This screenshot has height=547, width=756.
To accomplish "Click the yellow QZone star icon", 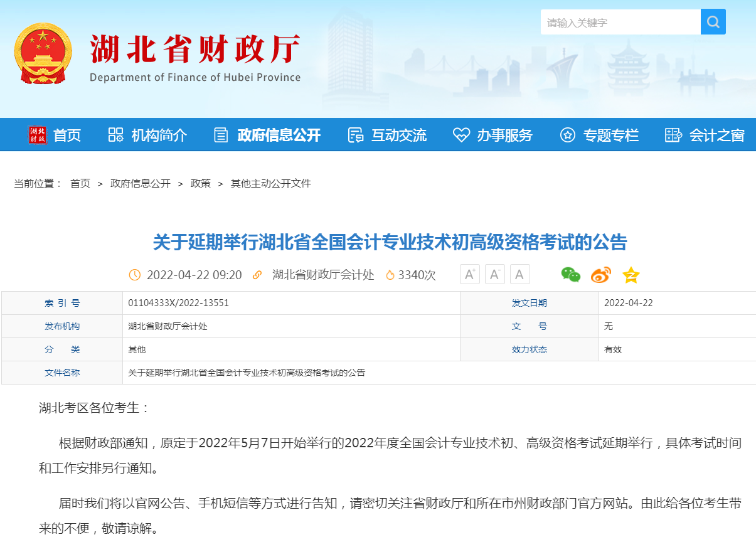I will [631, 275].
